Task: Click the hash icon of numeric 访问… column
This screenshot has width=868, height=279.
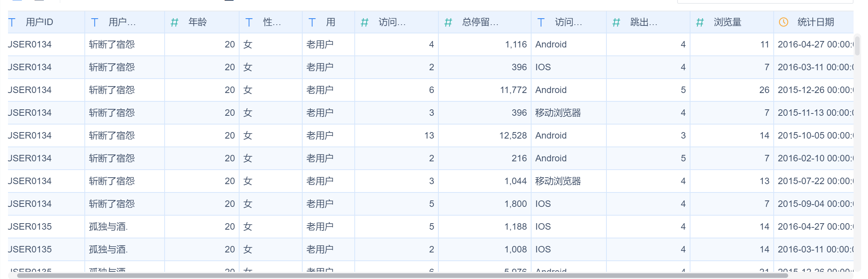Action: click(x=365, y=22)
